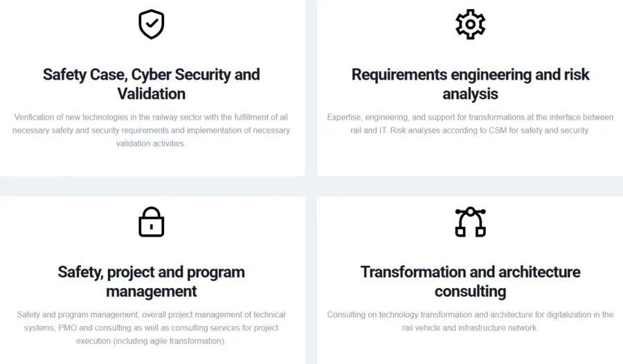Viewport: 623px width, 364px height.
Task: Click the gear icon above Requirements engineering
Action: click(x=471, y=24)
